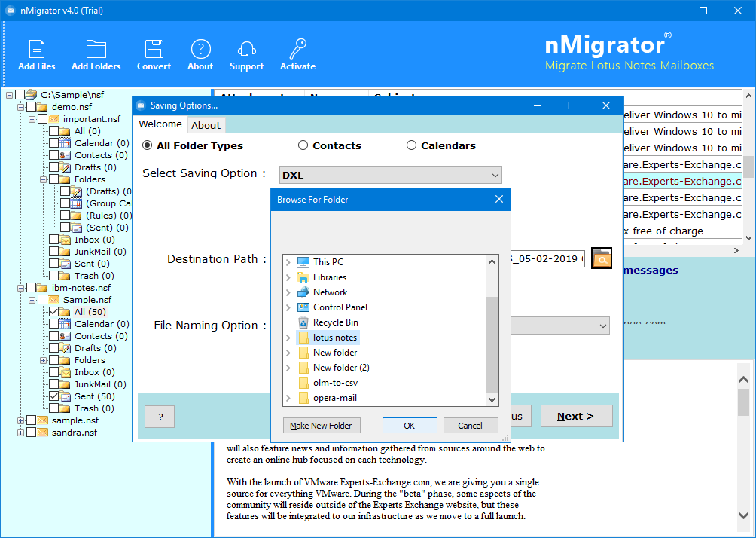Screen dimensions: 756x538
Task: Click the Next > button
Action: (x=576, y=416)
